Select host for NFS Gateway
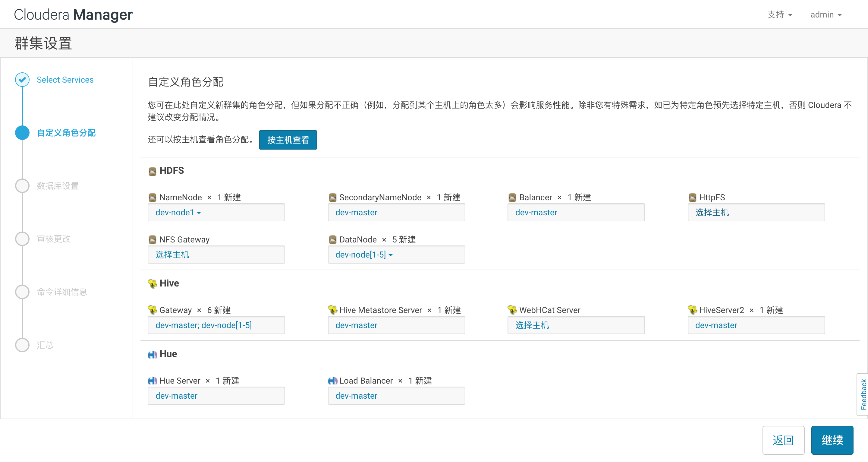Screen dimensions: 868x462 click(172, 255)
